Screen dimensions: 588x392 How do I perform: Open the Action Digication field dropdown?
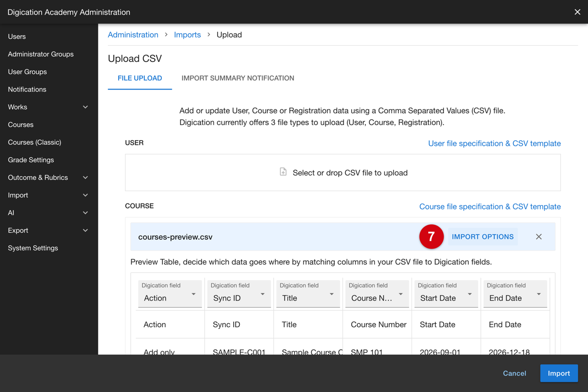170,293
